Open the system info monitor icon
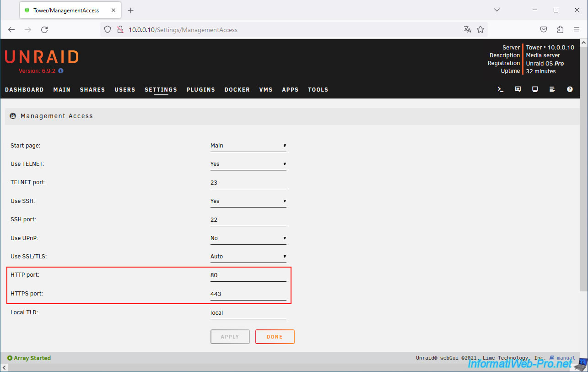Viewport: 588px width, 372px height. (535, 90)
